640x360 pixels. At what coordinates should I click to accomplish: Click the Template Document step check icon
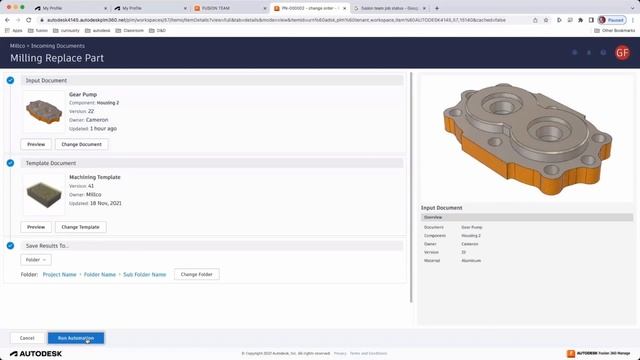coord(10,163)
